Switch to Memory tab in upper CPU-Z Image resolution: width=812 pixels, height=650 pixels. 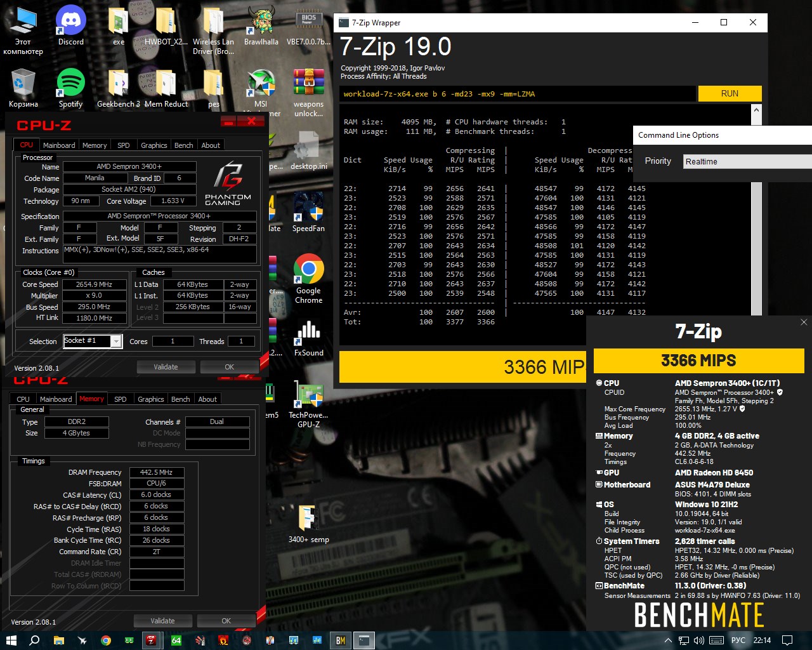pyautogui.click(x=95, y=145)
